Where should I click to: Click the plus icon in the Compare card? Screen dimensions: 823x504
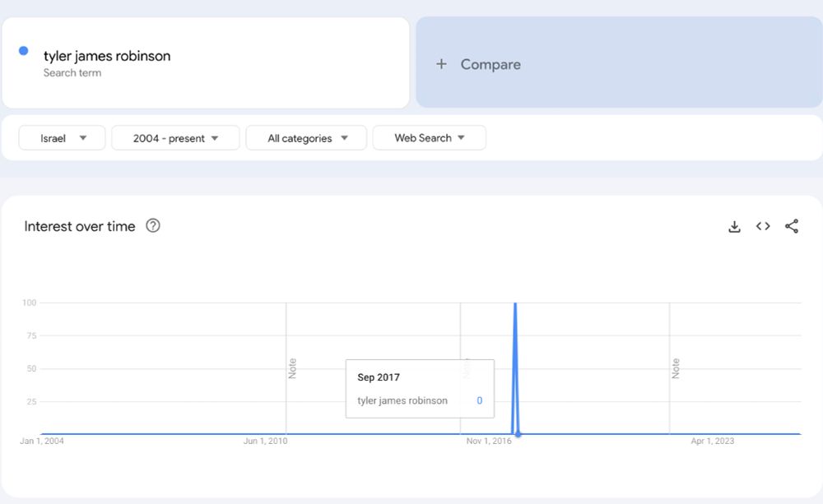(x=441, y=63)
